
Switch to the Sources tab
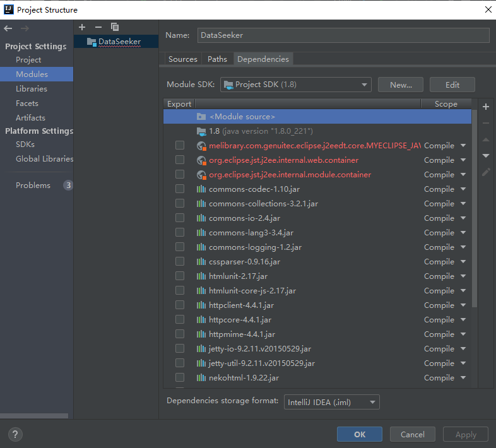[x=183, y=59]
